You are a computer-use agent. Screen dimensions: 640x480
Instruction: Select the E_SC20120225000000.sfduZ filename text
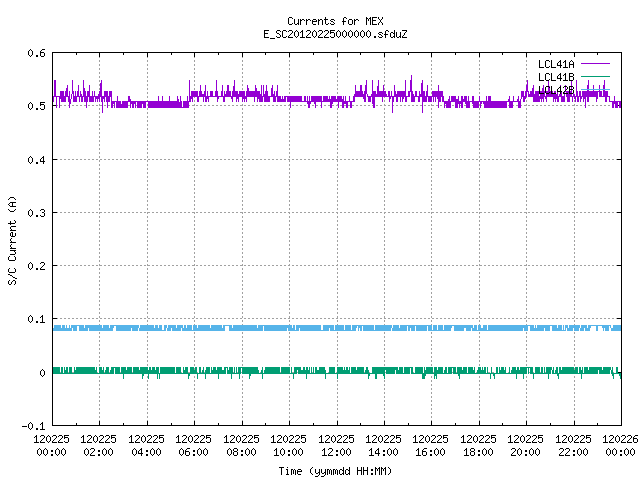pos(335,34)
